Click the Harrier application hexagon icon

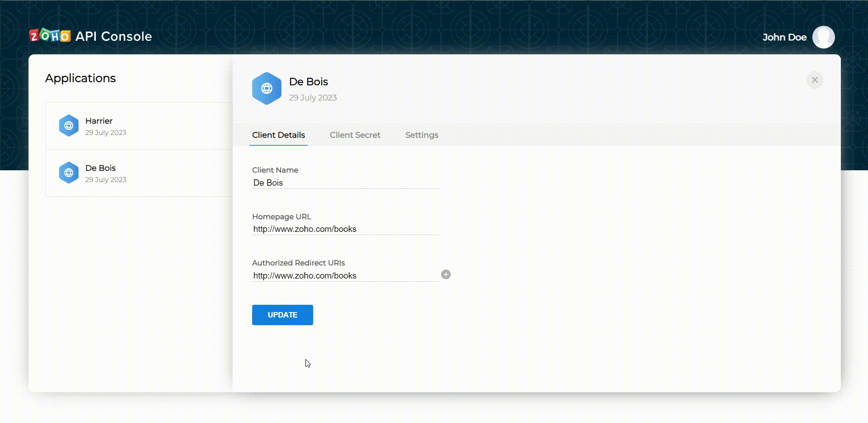click(x=69, y=126)
